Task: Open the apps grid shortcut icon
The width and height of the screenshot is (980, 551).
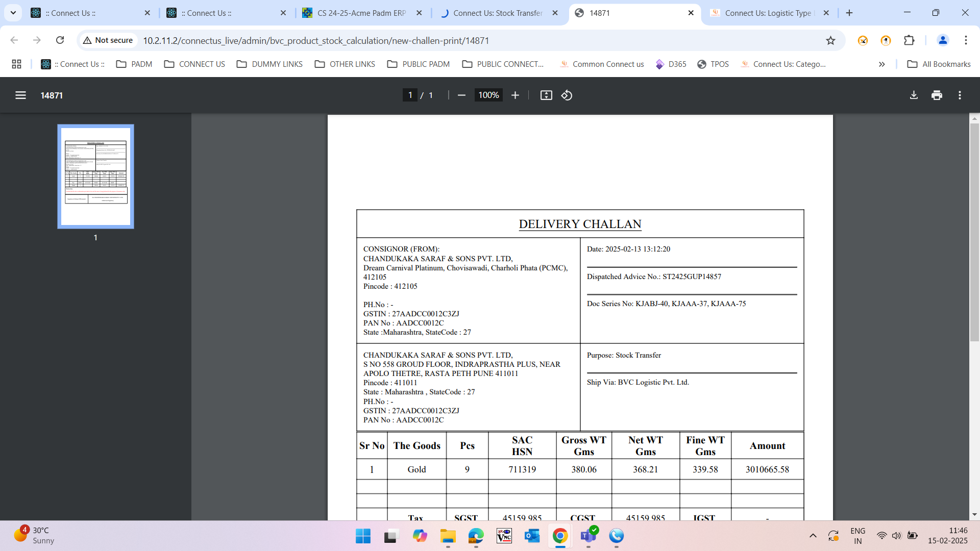Action: click(16, 64)
